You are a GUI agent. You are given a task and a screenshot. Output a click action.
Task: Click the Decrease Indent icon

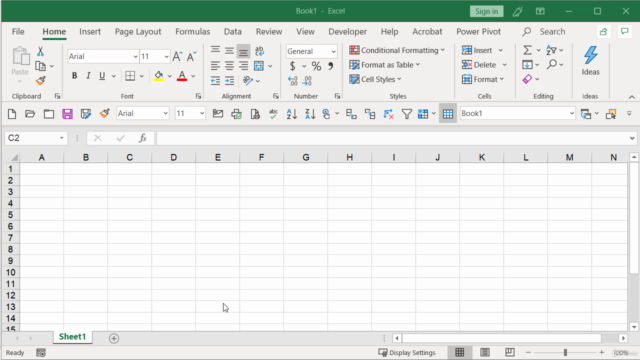(x=216, y=81)
